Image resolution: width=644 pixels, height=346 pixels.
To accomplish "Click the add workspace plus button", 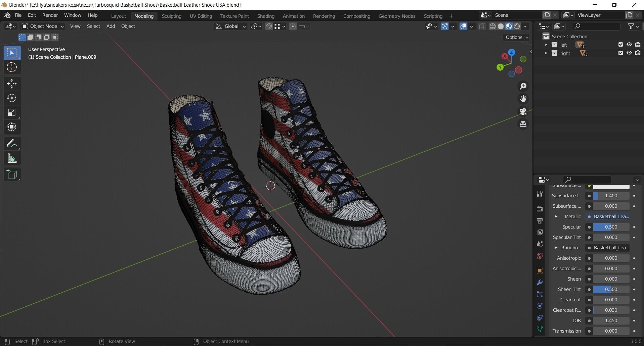I will pyautogui.click(x=451, y=16).
